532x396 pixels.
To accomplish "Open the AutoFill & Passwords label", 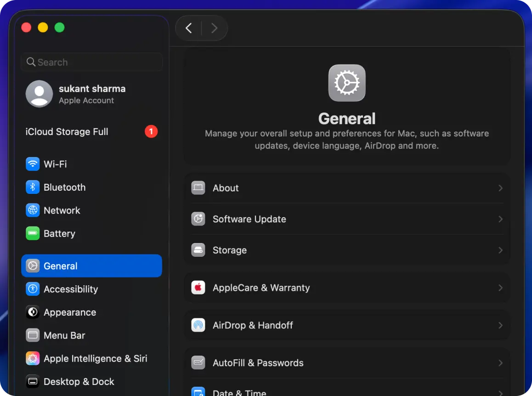I will [258, 363].
